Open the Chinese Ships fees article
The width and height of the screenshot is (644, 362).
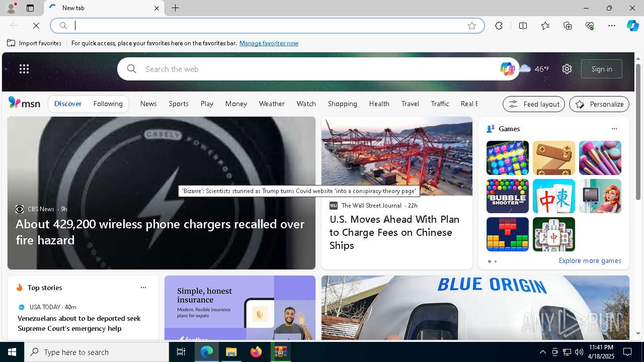click(x=394, y=232)
